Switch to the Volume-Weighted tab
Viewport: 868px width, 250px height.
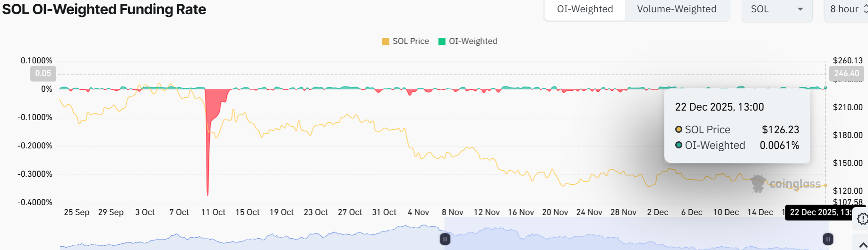[x=676, y=9]
